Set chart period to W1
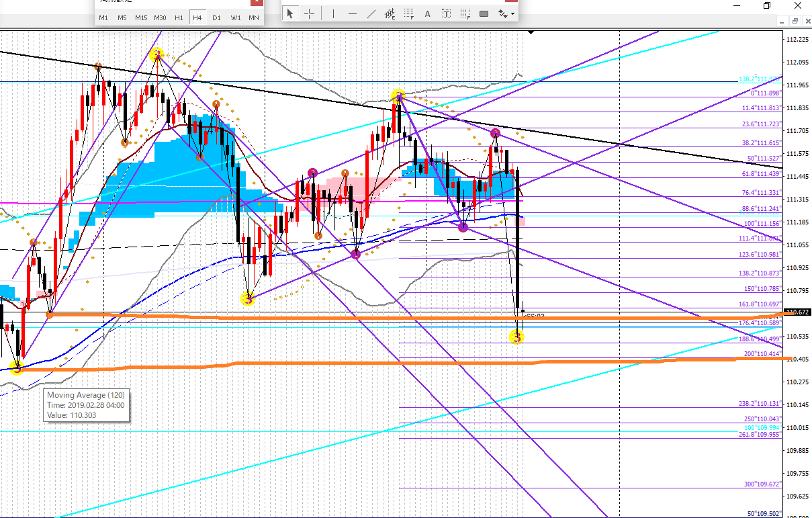This screenshot has height=518, width=812. coord(235,17)
